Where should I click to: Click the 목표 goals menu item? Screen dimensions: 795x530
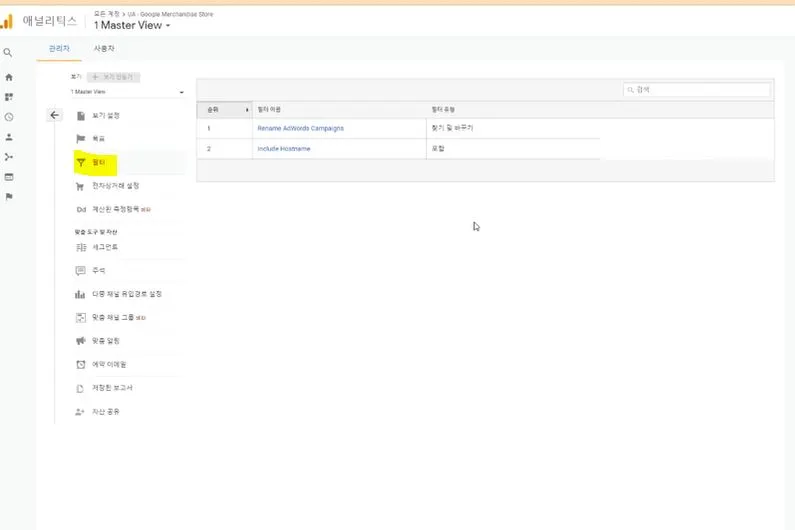(x=98, y=138)
